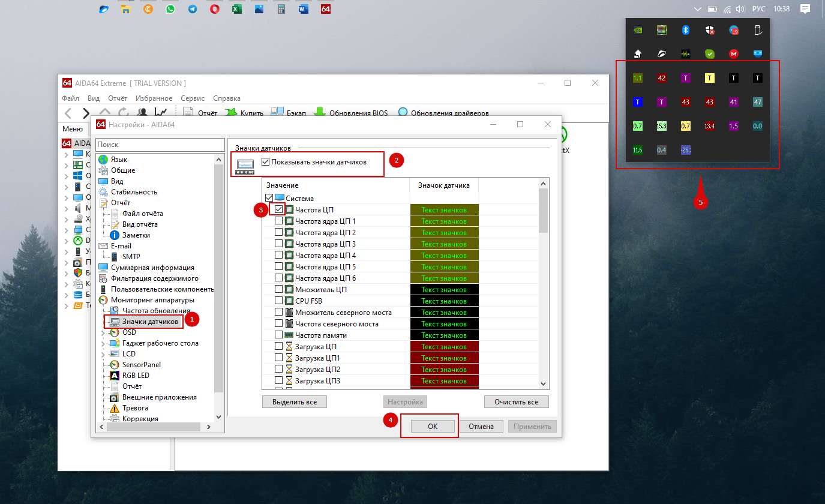The image size is (825, 504).
Task: Click Обновления BIOS toolbar button
Action: coord(351,113)
